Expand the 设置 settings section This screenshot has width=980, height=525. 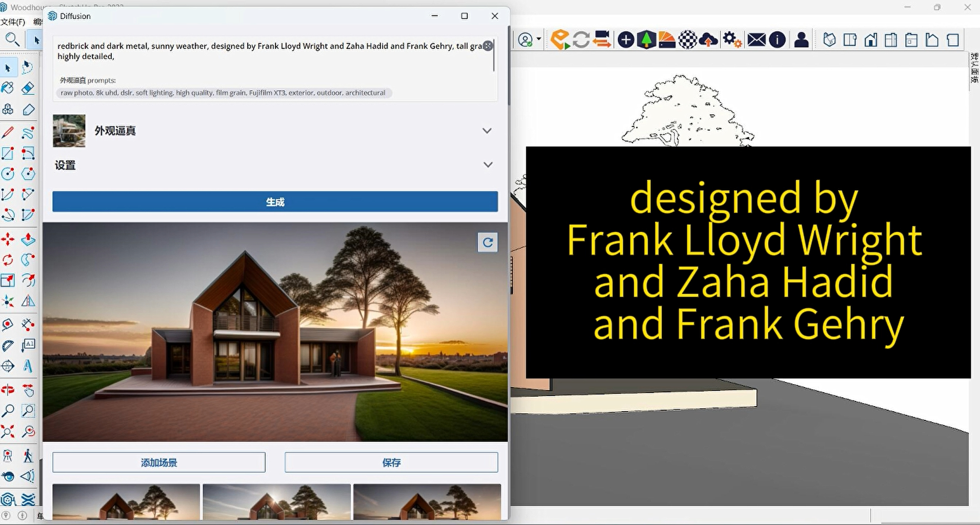pos(488,165)
